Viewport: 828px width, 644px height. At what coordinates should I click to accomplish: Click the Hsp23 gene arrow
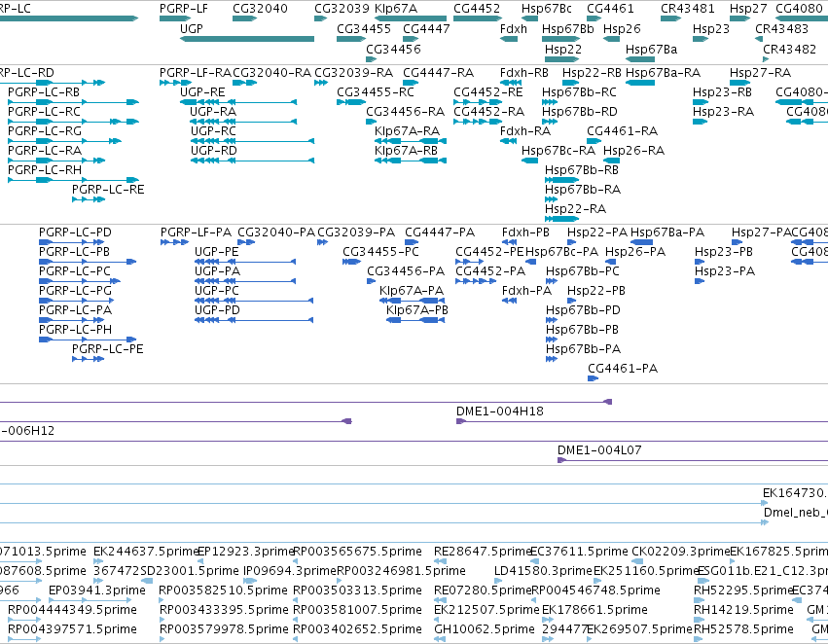click(x=701, y=39)
